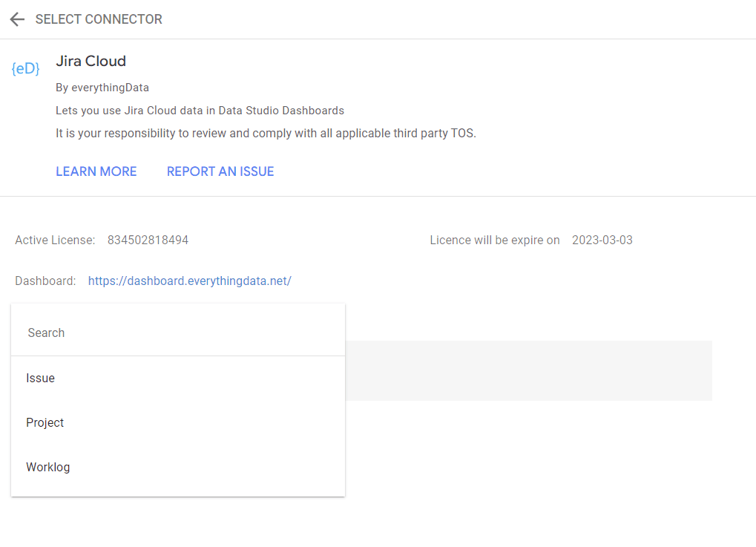
Task: Click the back arrow icon
Action: tap(17, 19)
